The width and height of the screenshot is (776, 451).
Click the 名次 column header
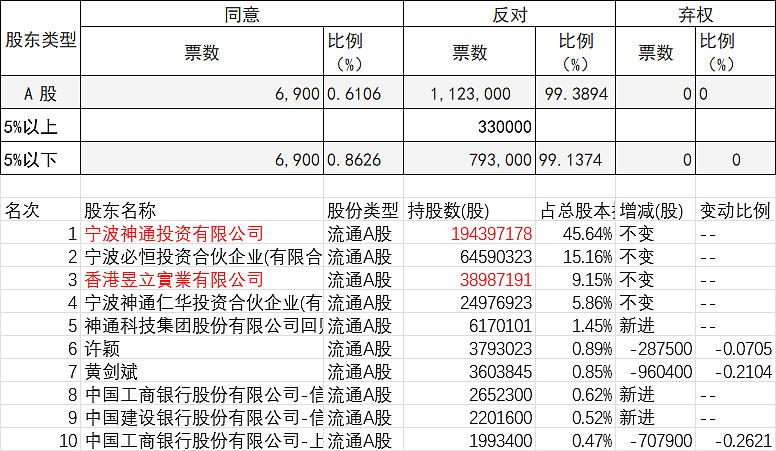click(41, 210)
